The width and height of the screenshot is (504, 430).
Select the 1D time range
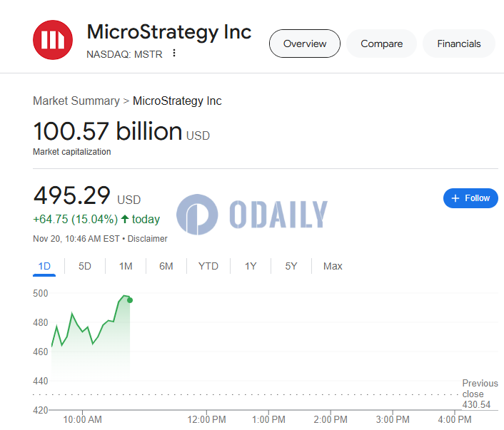pyautogui.click(x=44, y=266)
